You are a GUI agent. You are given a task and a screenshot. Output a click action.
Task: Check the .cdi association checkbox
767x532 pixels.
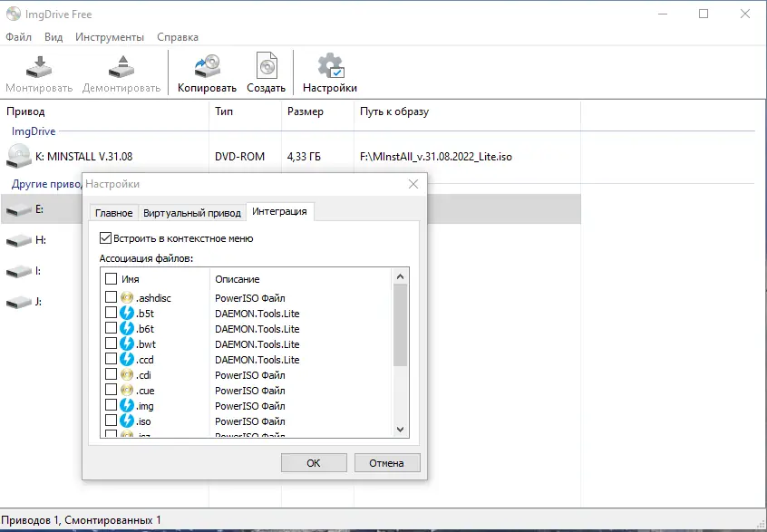[x=111, y=374]
